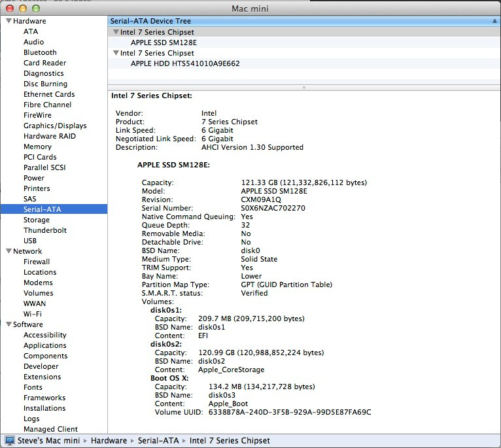View Applications under Software

(x=45, y=345)
